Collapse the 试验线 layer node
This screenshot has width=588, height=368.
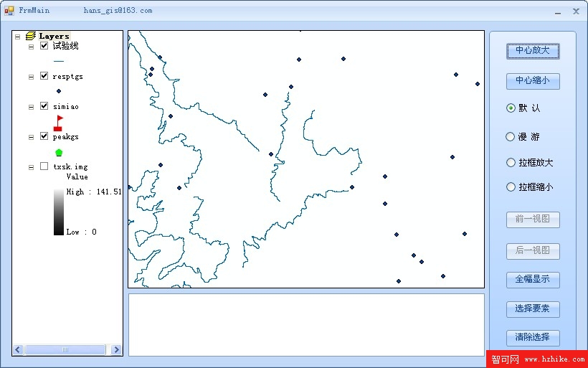click(x=31, y=47)
